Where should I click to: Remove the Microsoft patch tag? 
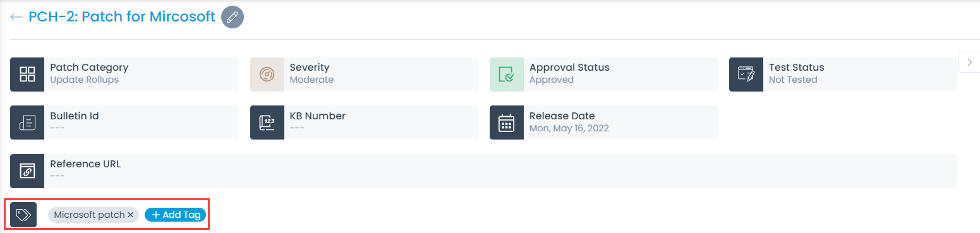coord(130,215)
